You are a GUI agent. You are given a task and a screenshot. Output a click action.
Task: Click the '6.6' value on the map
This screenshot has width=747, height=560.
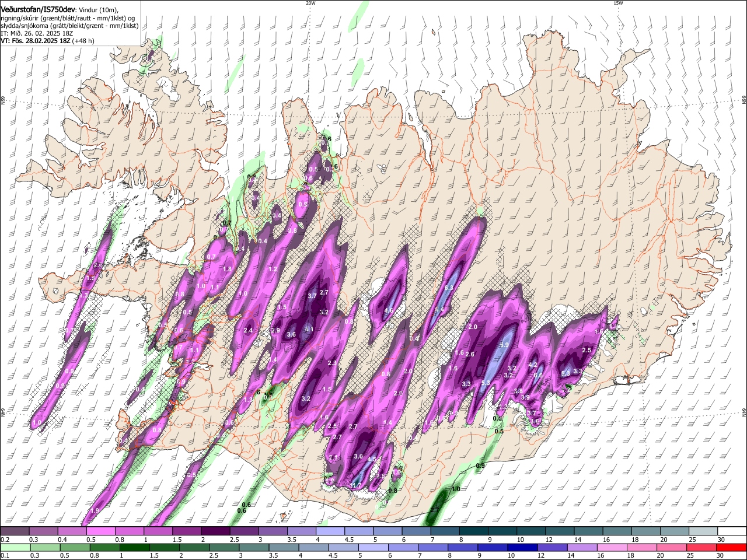538,376
